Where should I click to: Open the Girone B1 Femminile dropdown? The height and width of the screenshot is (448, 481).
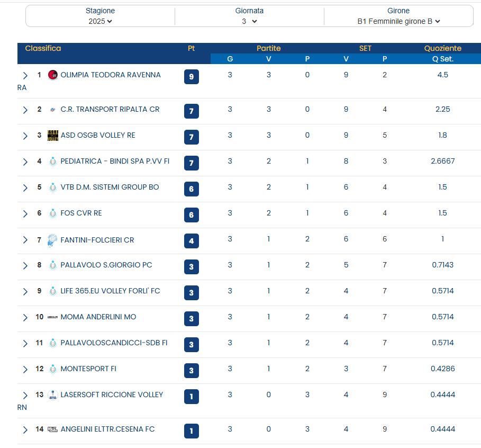pos(398,22)
